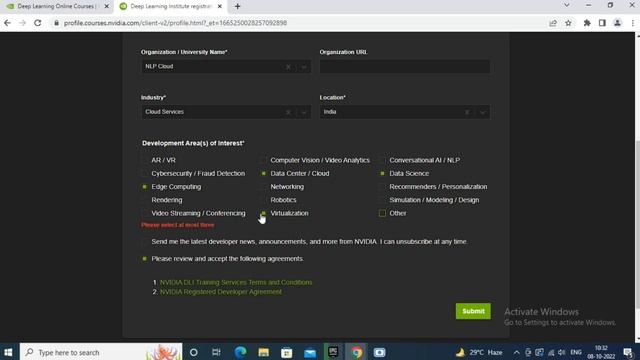
Task: Expand the Location dropdown arrow
Action: click(482, 112)
